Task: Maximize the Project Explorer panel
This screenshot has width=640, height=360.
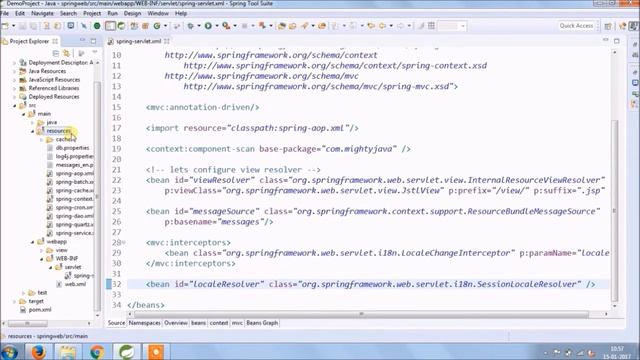Action: point(93,41)
